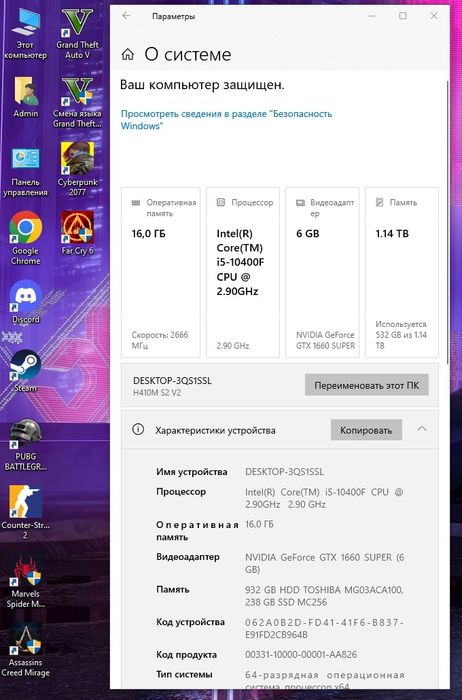Click the storage card icon
Screen dimensions: 462x700
379,202
